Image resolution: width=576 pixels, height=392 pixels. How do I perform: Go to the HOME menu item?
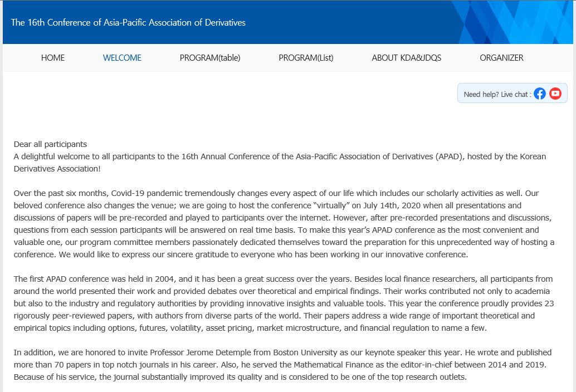point(53,57)
